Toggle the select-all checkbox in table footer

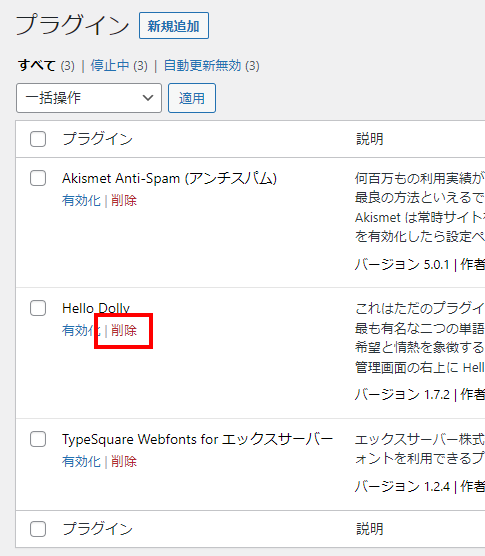click(38, 529)
